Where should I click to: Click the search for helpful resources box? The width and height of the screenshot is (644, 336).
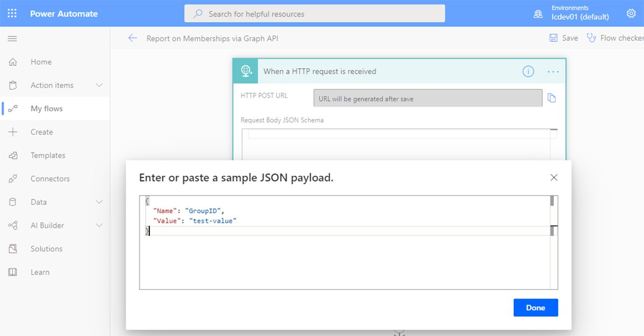click(314, 14)
